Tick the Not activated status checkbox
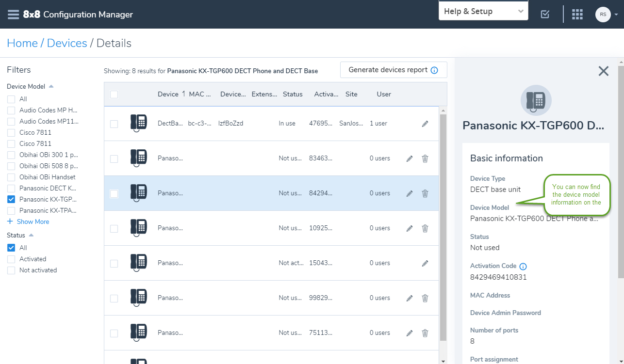Screen dimensions: 624x364 click(11, 270)
